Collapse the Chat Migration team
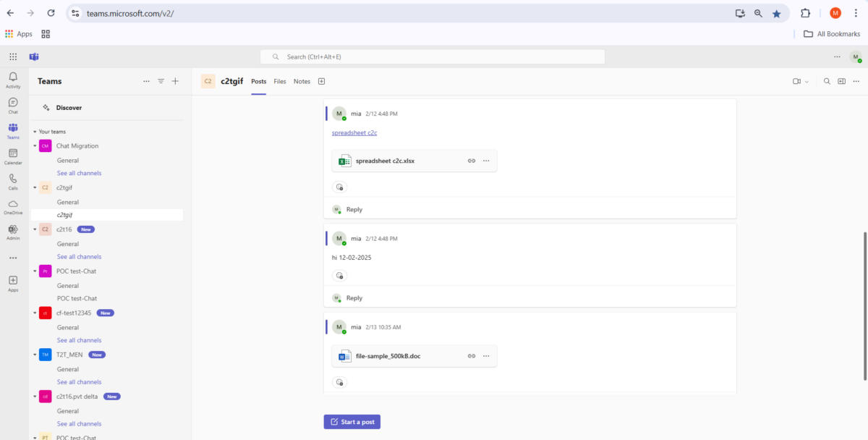 coord(35,145)
